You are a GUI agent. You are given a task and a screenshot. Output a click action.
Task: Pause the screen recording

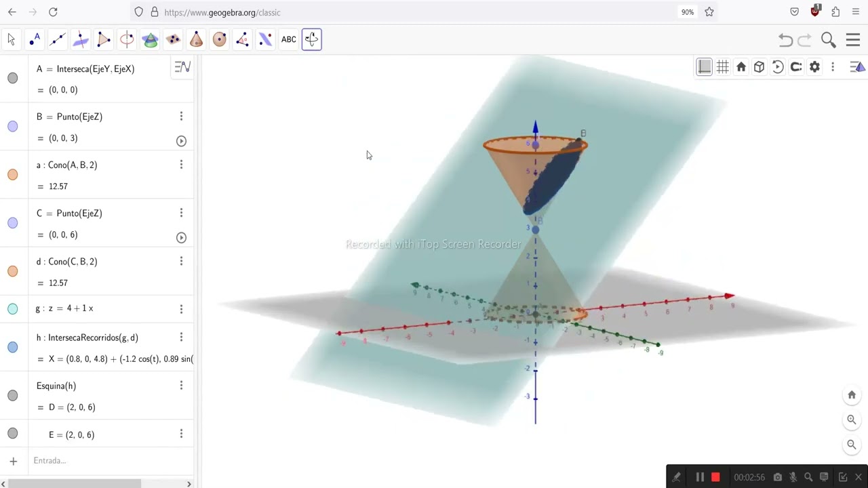700,477
